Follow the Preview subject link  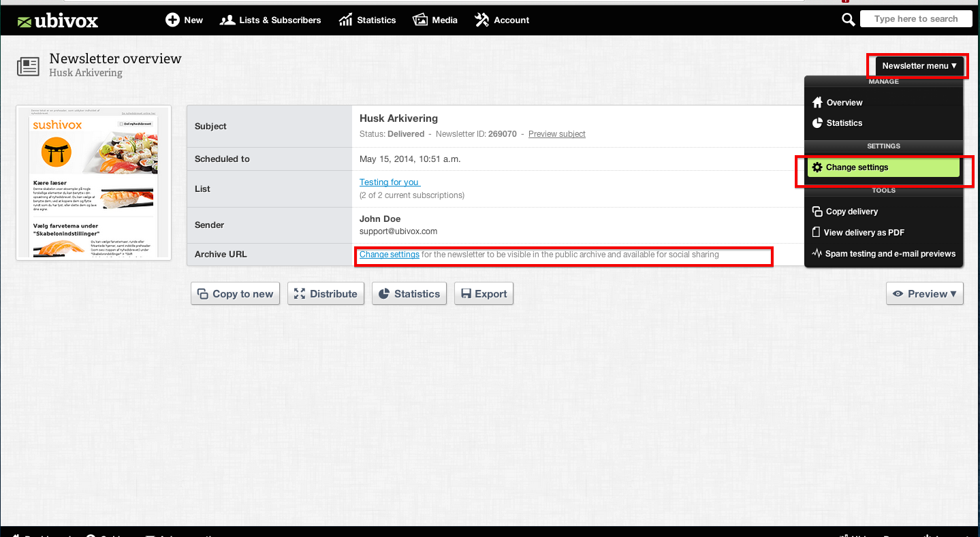coord(556,134)
